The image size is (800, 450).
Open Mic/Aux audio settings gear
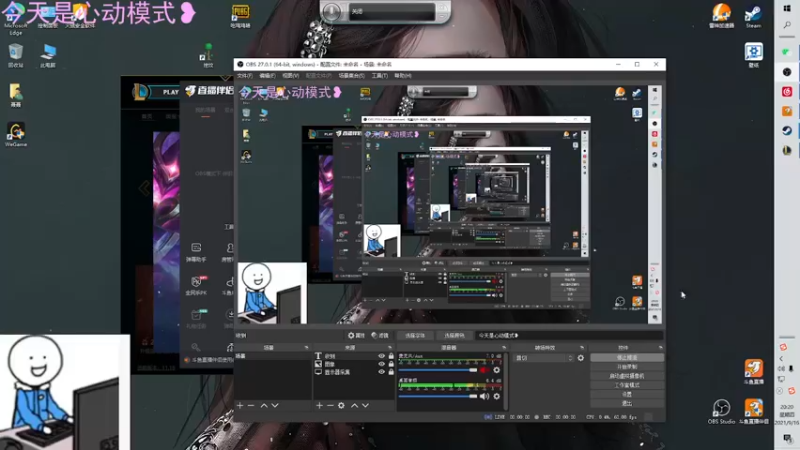pos(496,370)
